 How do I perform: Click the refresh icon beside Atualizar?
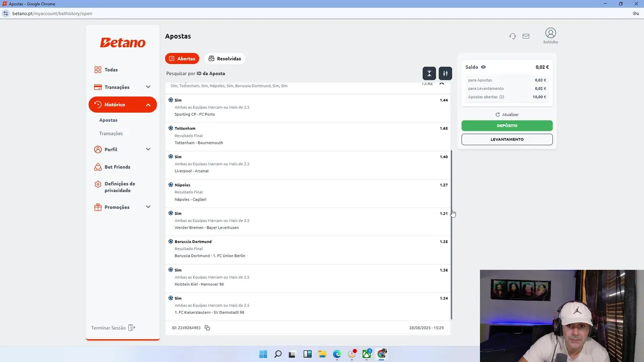point(498,115)
